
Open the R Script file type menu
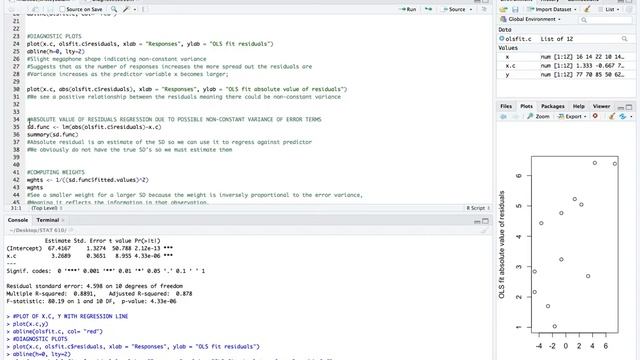(478, 208)
